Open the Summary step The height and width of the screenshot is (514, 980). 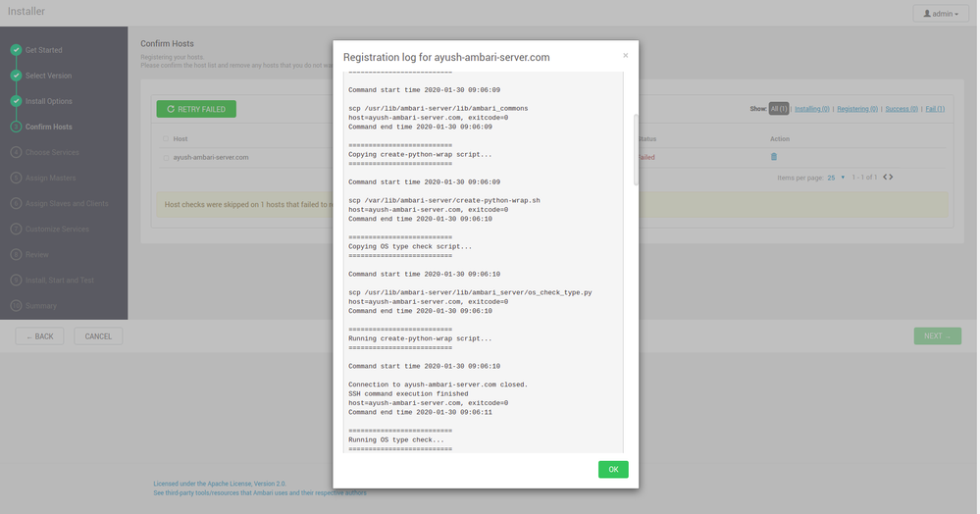point(40,306)
